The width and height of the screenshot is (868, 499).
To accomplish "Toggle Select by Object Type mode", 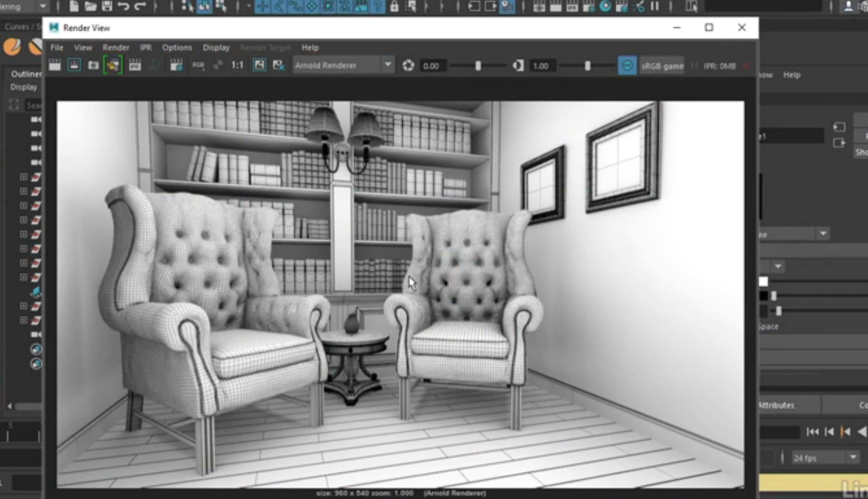I will click(204, 7).
